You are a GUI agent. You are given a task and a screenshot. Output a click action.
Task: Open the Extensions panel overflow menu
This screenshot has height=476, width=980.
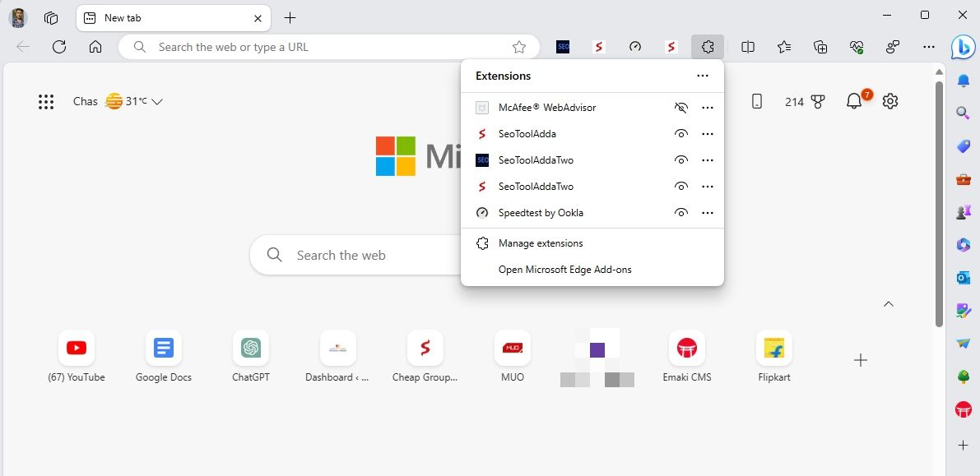pos(703,76)
